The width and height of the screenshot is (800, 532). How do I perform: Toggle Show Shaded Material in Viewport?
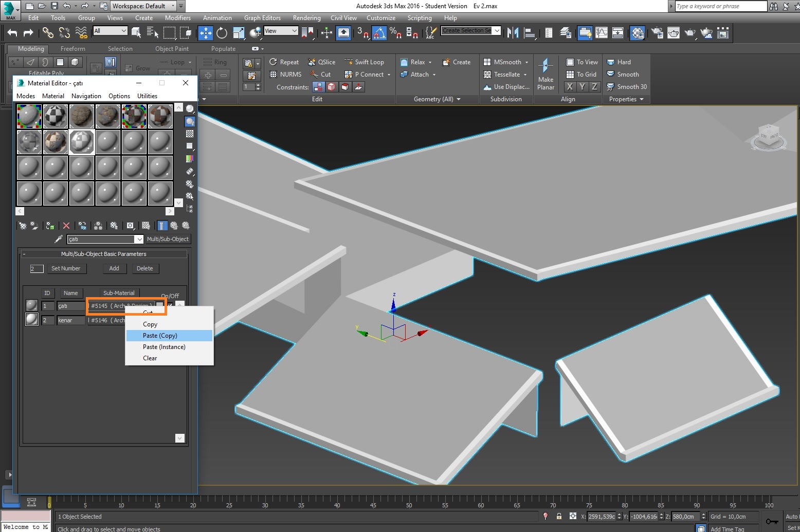pyautogui.click(x=146, y=226)
